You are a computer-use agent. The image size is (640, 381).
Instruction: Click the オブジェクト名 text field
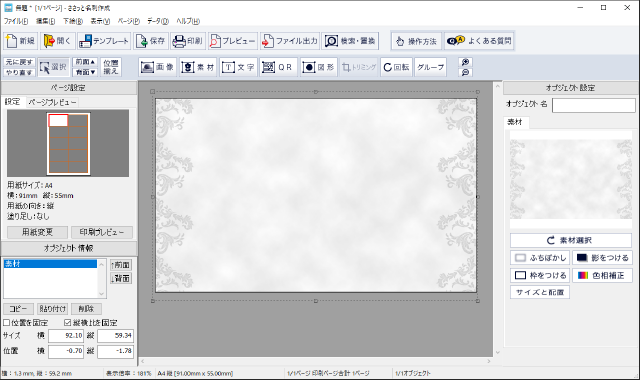click(x=593, y=105)
